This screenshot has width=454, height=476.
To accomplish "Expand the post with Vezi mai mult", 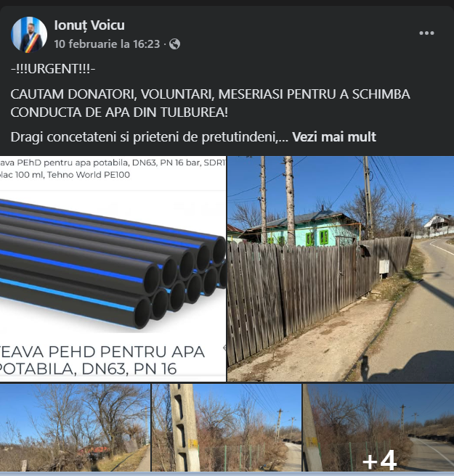I will (334, 137).
